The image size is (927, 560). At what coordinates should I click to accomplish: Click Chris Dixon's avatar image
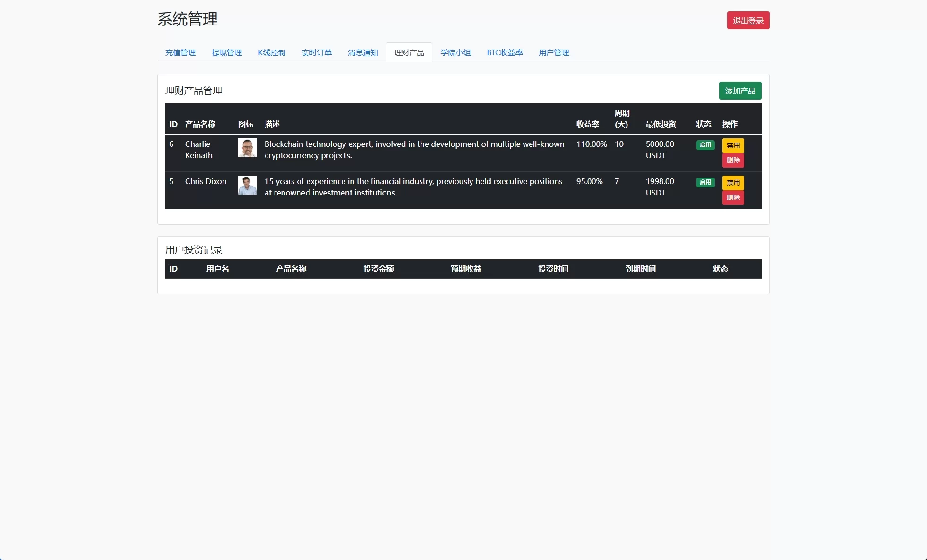coord(247,185)
